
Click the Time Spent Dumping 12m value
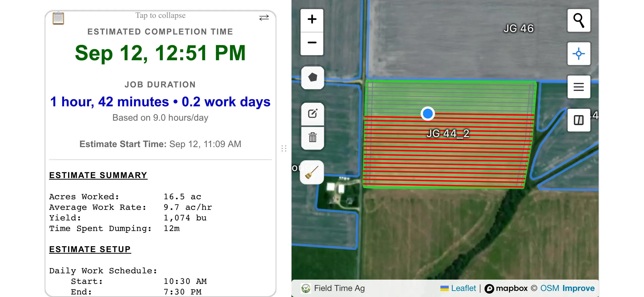pos(172,228)
